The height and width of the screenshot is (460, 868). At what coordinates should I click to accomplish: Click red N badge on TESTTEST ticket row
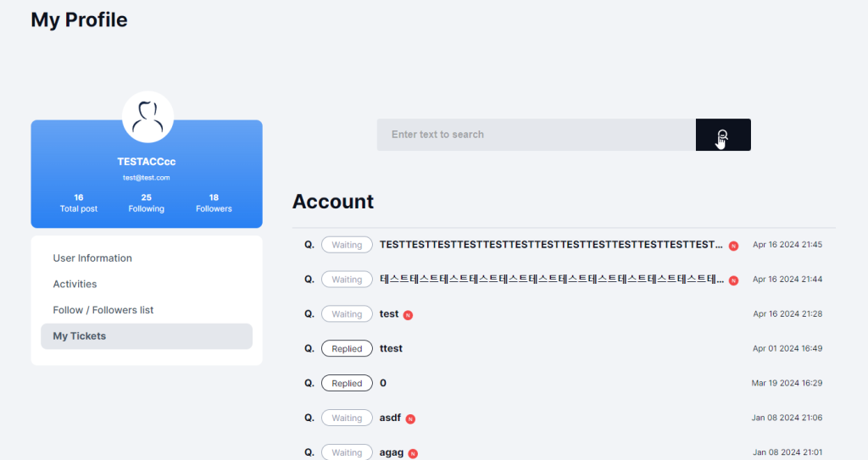coord(733,246)
